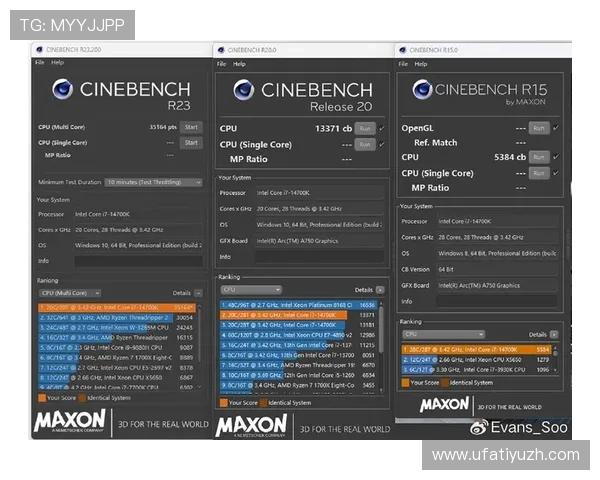
Task: Click the Cinebench R15 sphere logo
Action: 422,89
